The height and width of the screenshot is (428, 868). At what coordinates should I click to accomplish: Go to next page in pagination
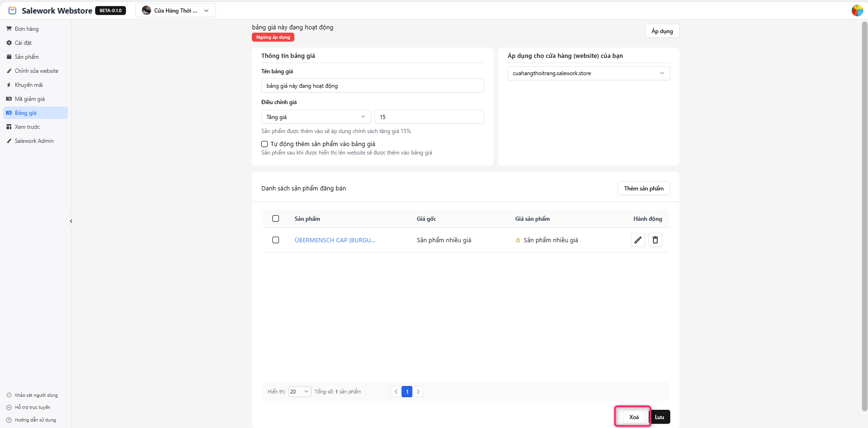point(418,392)
